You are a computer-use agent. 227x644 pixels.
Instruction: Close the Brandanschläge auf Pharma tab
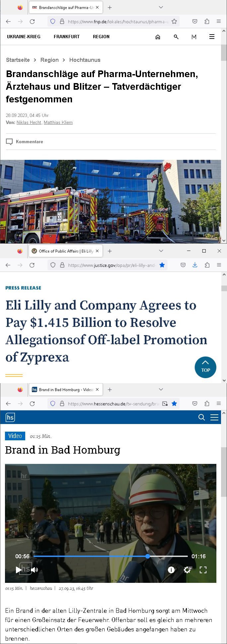(x=97, y=7)
